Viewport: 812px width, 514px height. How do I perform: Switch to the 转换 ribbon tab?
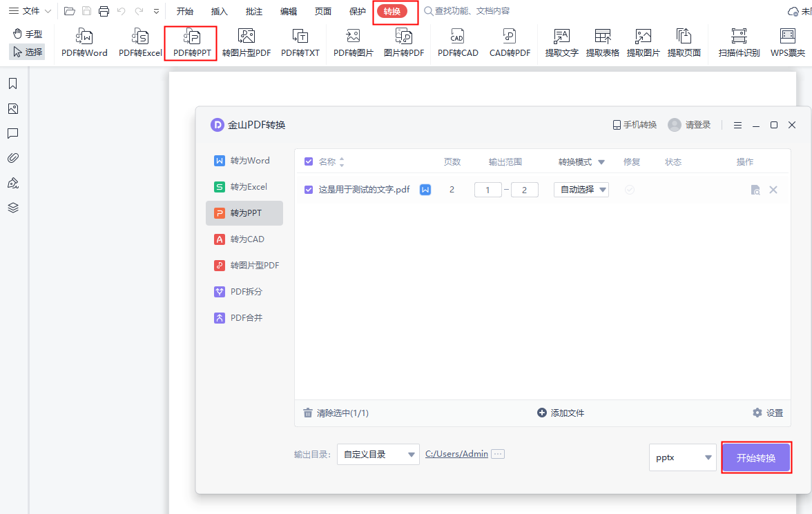point(392,12)
